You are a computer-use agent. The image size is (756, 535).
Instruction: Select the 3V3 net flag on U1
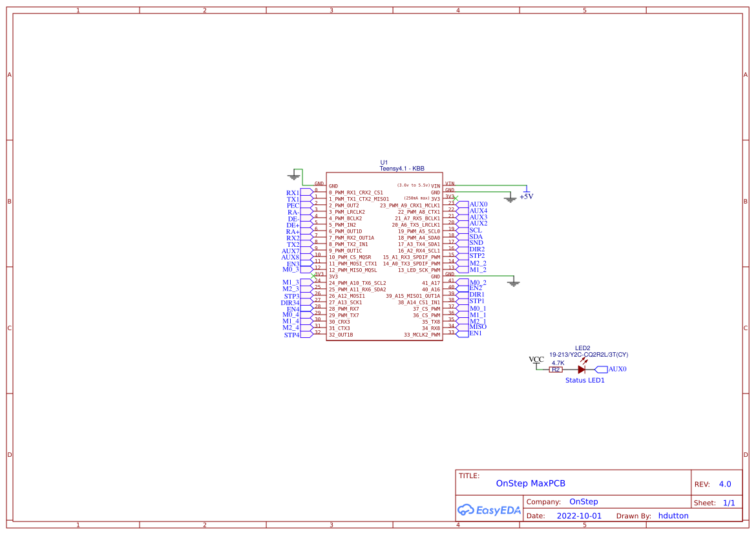[x=317, y=274]
